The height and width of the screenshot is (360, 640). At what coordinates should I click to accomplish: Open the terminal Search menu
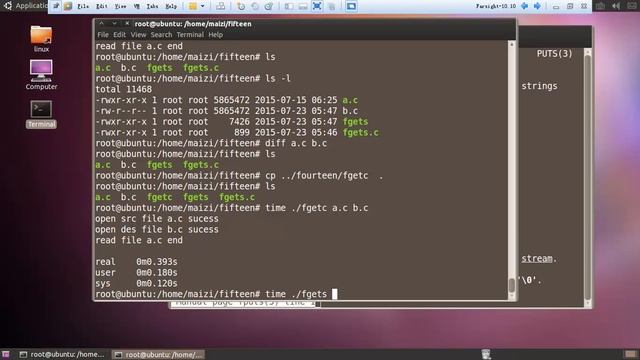(161, 35)
